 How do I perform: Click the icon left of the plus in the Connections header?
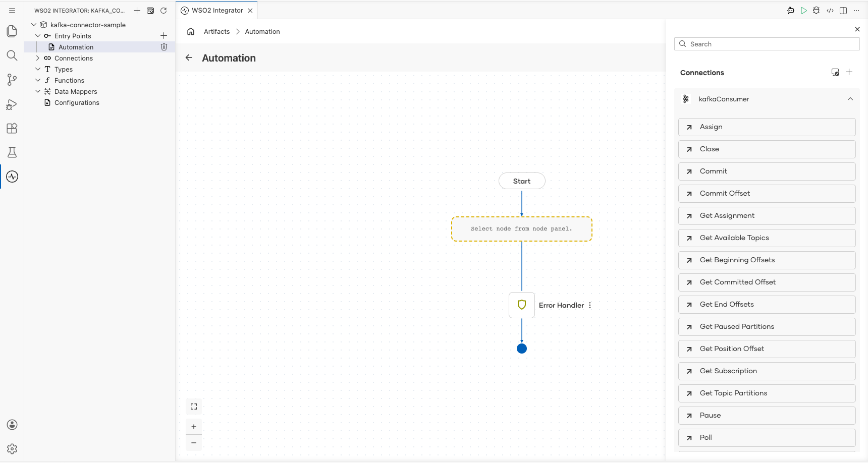pos(835,72)
